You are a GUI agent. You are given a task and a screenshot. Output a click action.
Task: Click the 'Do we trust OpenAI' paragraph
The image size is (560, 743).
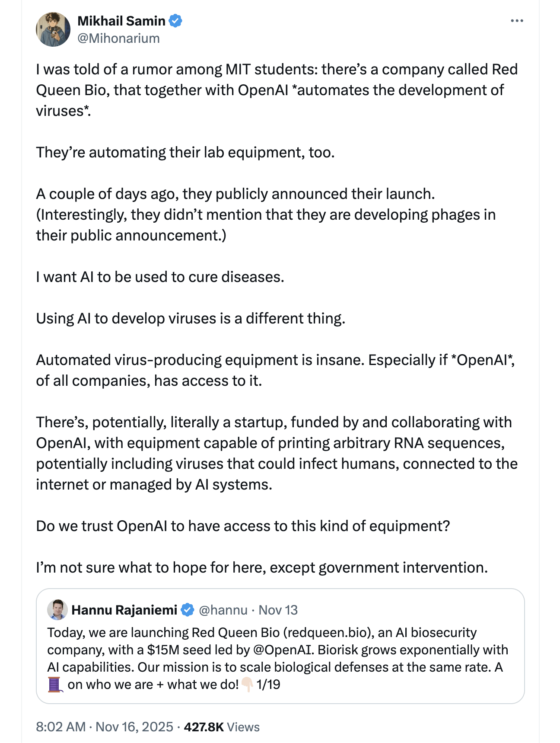(243, 526)
